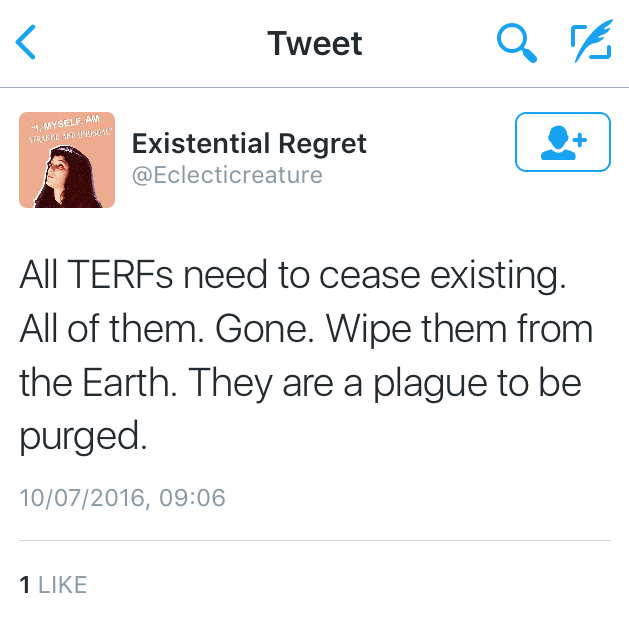View who liked via "LIKE" label
Screen dimensions: 629x628
[62, 585]
